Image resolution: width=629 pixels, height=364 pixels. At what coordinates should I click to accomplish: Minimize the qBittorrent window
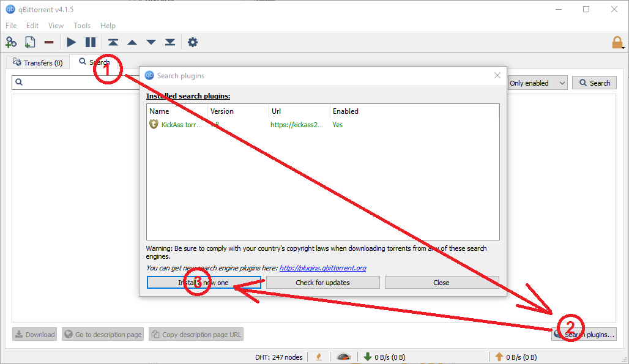point(559,9)
